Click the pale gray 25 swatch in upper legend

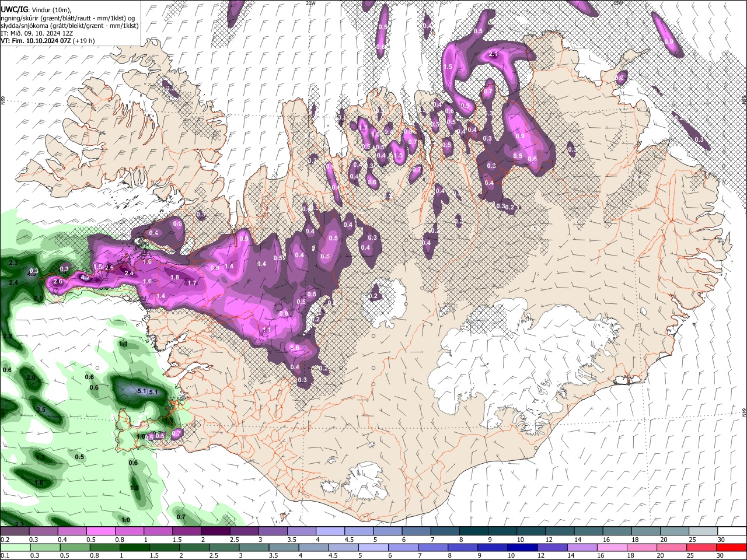(703, 531)
